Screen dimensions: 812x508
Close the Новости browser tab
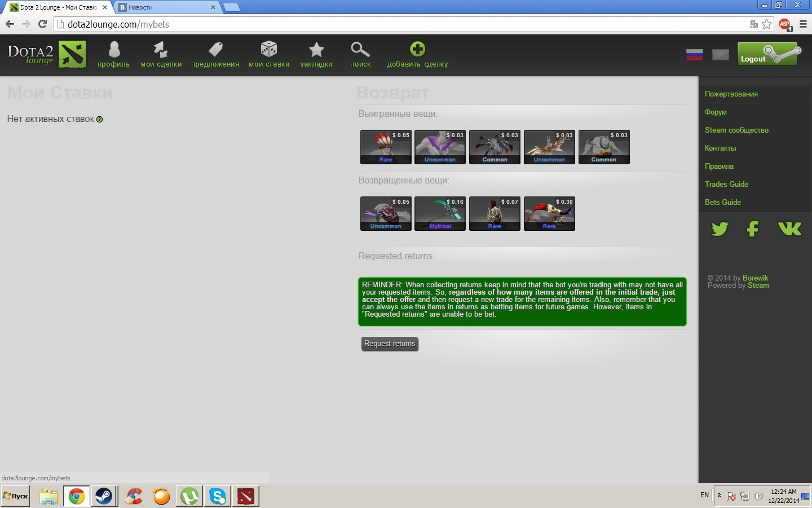tap(213, 7)
